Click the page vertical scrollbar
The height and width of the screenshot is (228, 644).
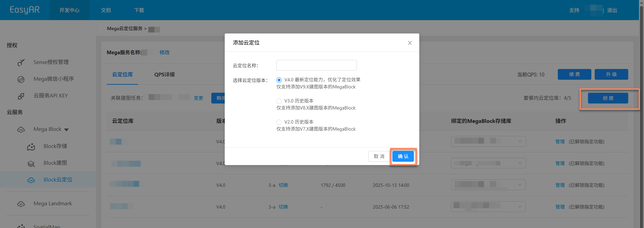click(x=642, y=114)
